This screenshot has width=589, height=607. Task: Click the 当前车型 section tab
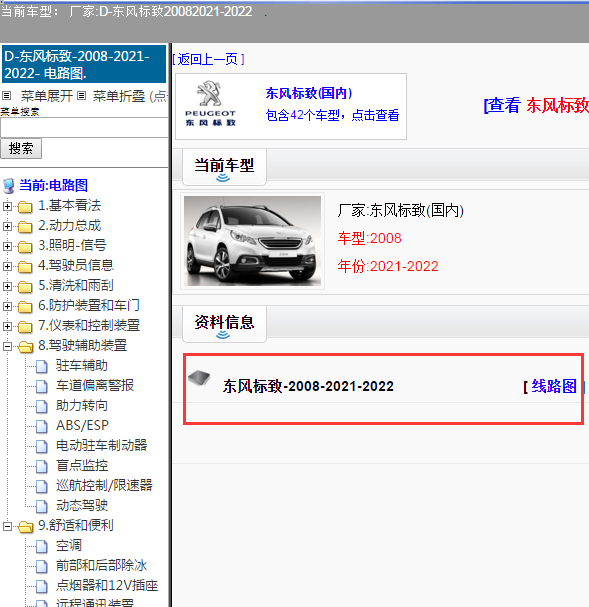(x=224, y=167)
